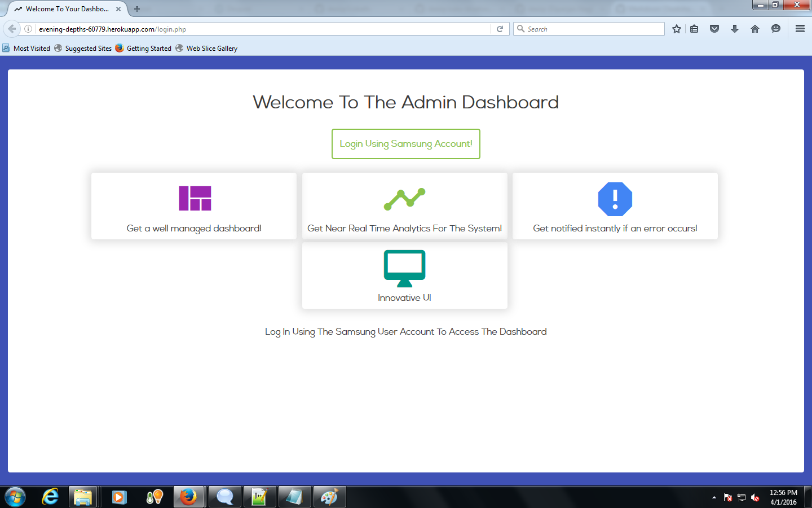Open a new tab with plus button
This screenshot has width=812, height=508.
point(137,9)
